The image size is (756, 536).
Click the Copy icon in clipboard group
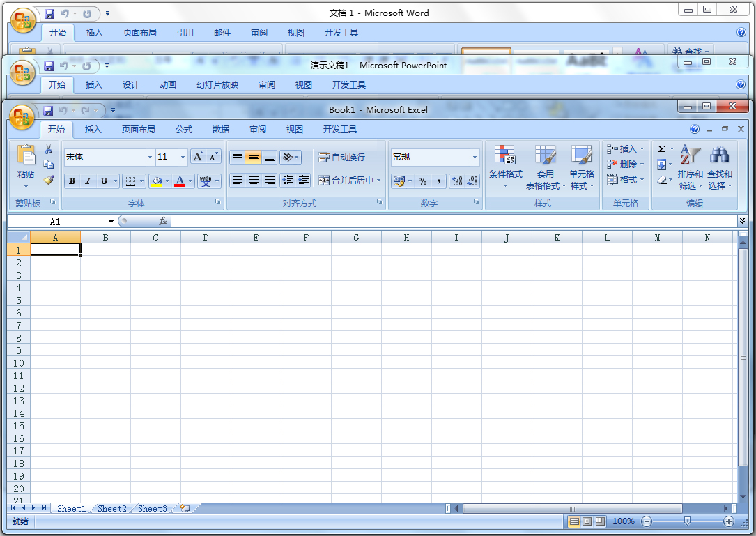click(49, 164)
